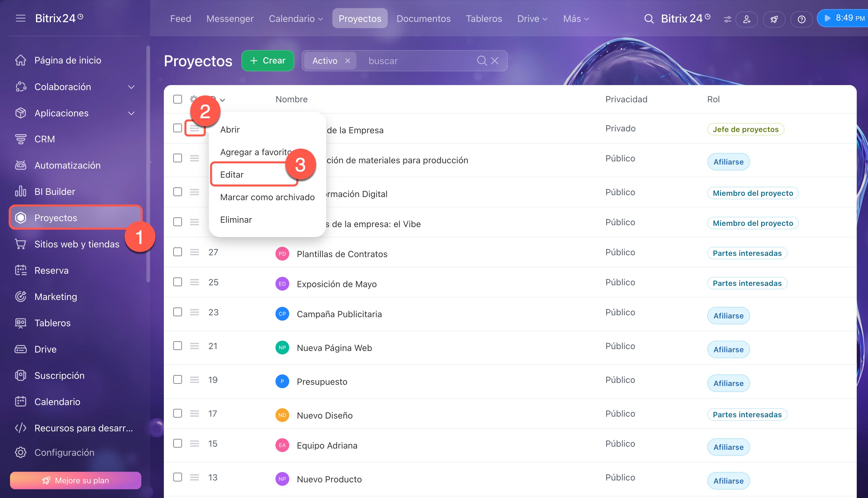868x498 pixels.
Task: Select the checkbox for project 17
Action: pos(177,414)
